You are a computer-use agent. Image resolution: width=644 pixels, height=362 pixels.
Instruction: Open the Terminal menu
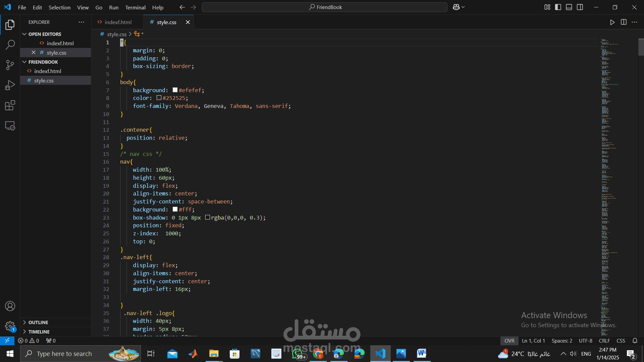135,7
